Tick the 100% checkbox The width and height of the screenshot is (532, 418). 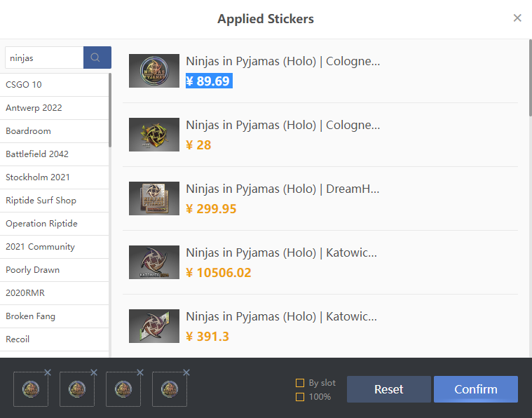pyautogui.click(x=300, y=397)
